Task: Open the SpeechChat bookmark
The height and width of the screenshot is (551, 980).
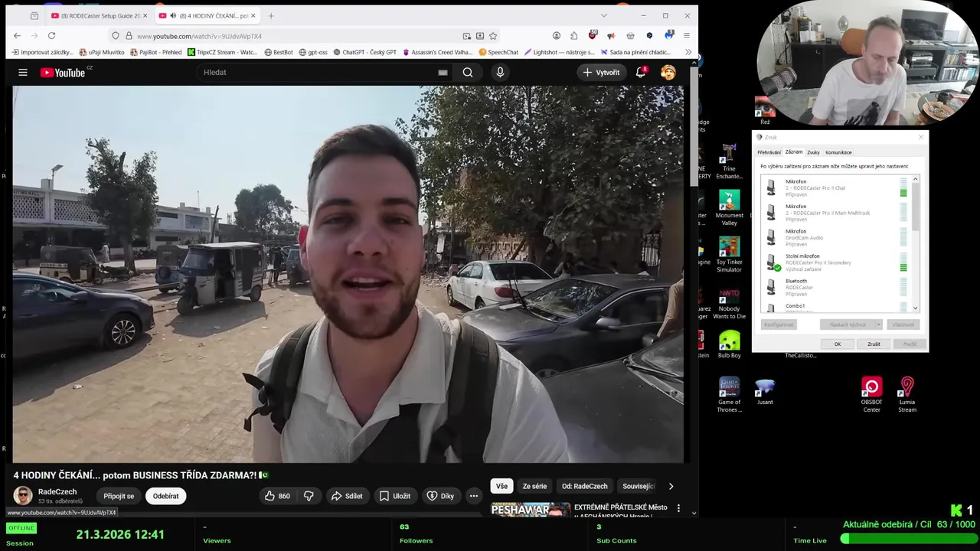Action: 498,52
